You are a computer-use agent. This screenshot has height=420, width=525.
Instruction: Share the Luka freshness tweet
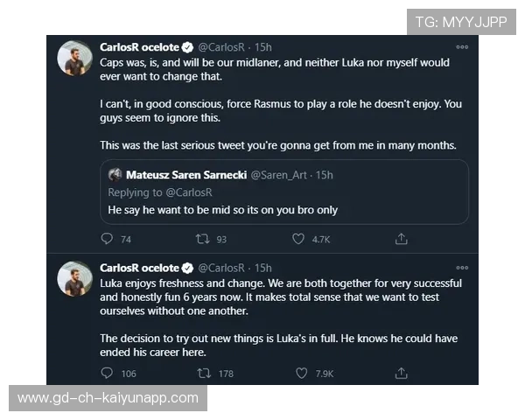402,373
